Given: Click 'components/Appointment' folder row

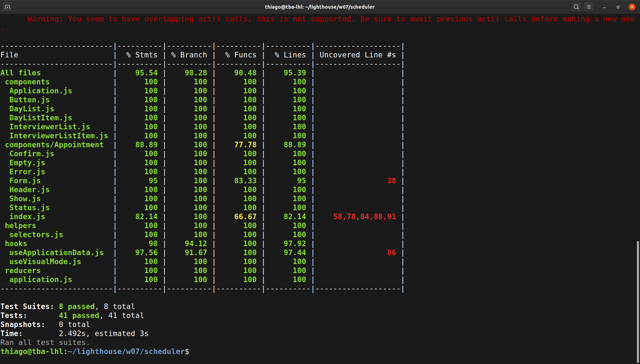Looking at the screenshot, I should pyautogui.click(x=54, y=145).
